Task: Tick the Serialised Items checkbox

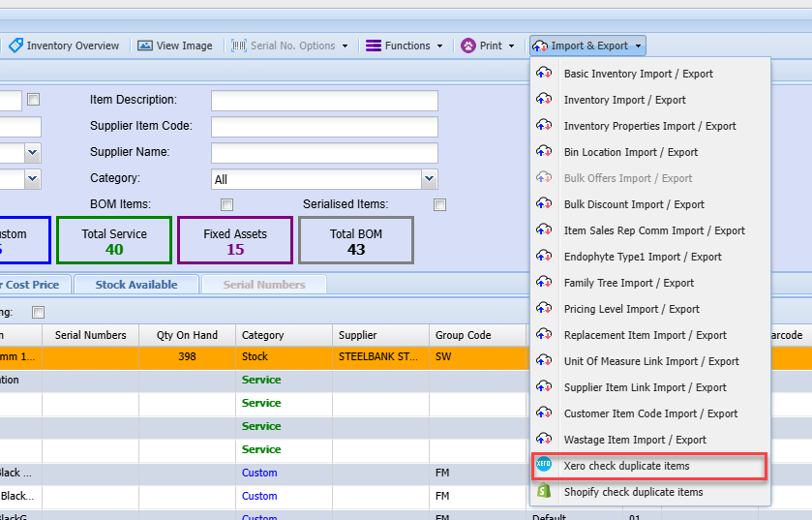Action: click(x=440, y=204)
